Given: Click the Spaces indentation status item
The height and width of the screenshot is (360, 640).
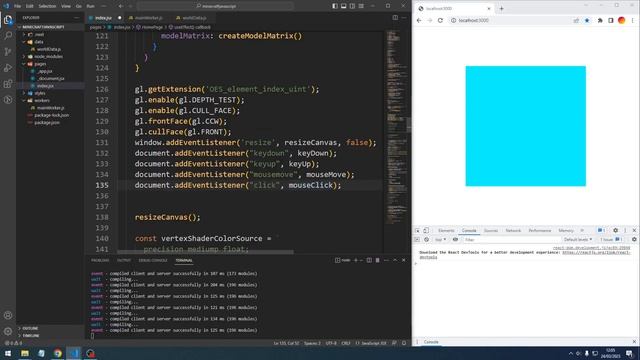Looking at the screenshot, I should 312,343.
